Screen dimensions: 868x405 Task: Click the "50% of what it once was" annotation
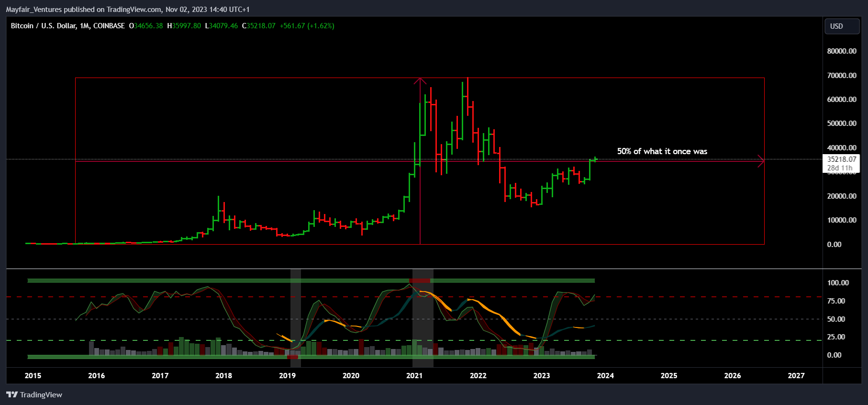coord(662,151)
